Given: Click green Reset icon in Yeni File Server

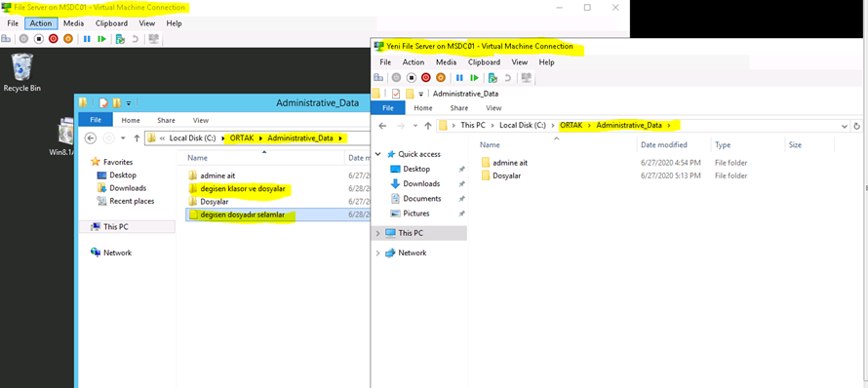Looking at the screenshot, I should tap(474, 77).
